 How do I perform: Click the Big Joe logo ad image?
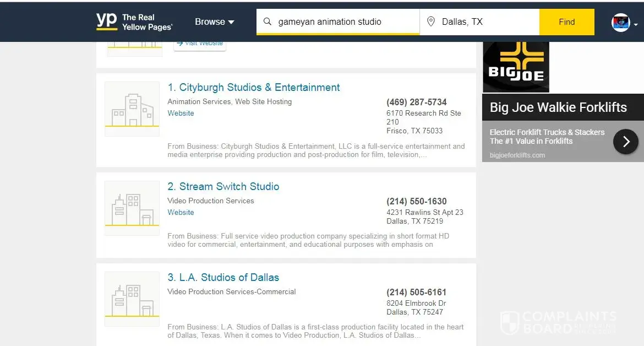click(x=516, y=67)
